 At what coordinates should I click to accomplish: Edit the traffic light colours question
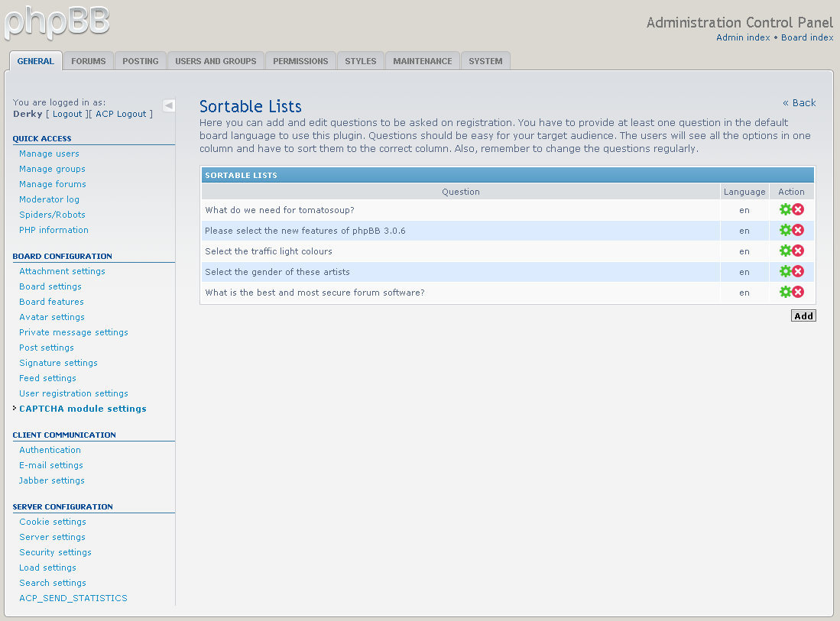(x=785, y=251)
